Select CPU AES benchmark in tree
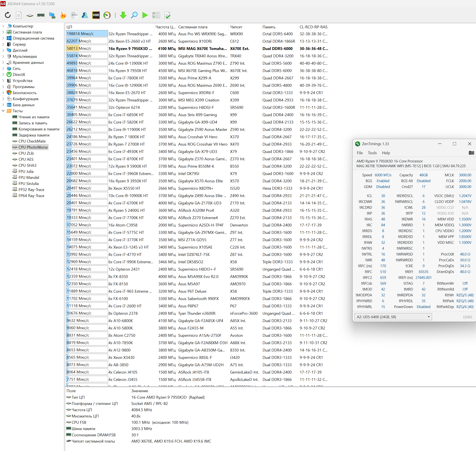 [x=26, y=159]
